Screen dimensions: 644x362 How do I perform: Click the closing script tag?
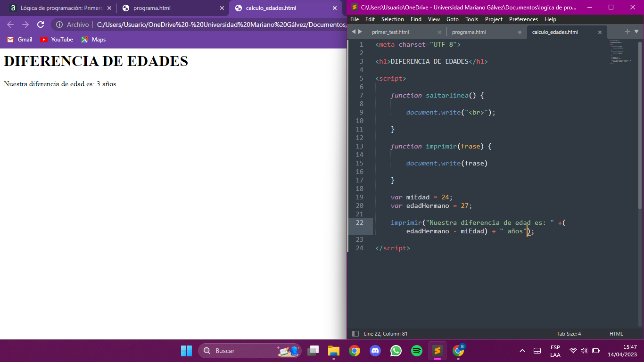[393, 248]
